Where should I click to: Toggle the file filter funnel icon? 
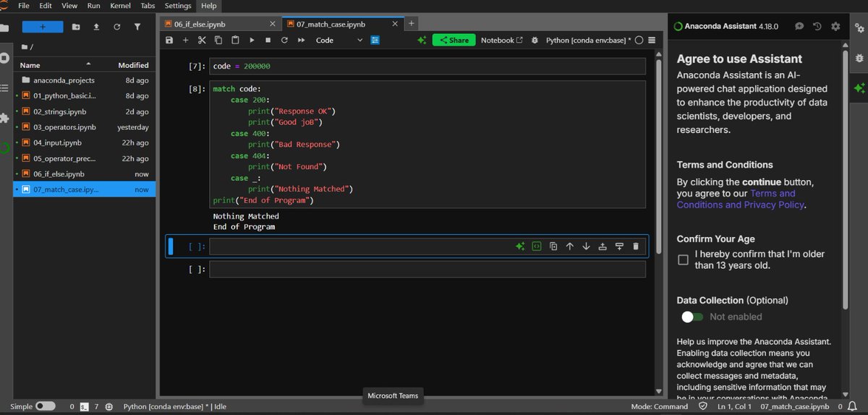point(137,27)
